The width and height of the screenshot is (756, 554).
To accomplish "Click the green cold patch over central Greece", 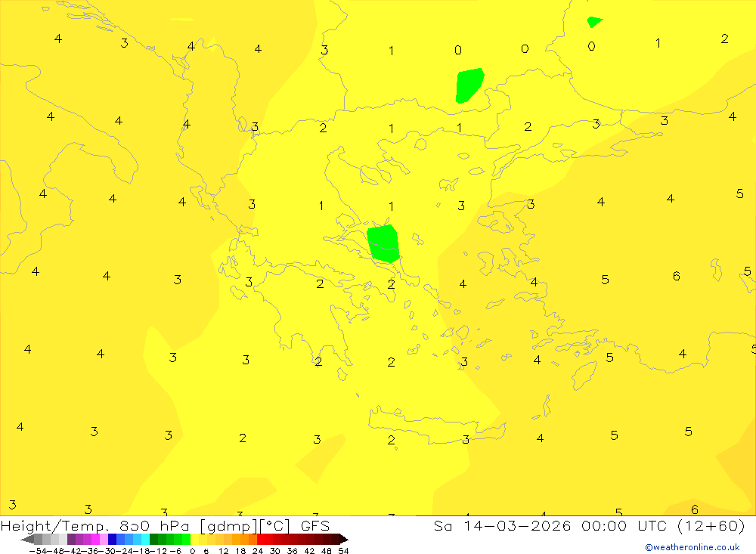I will [x=383, y=243].
